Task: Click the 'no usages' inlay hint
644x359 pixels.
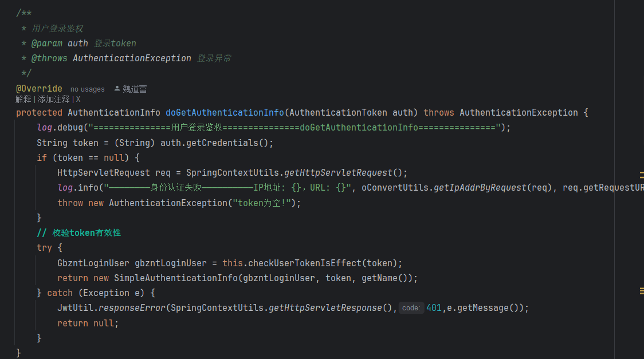Action: click(x=87, y=89)
